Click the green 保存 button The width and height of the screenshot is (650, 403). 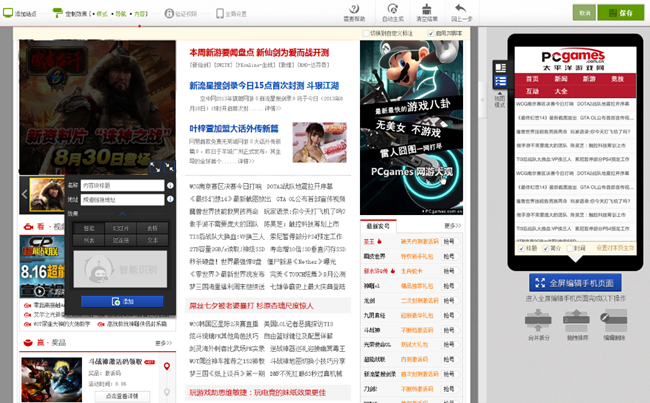621,13
